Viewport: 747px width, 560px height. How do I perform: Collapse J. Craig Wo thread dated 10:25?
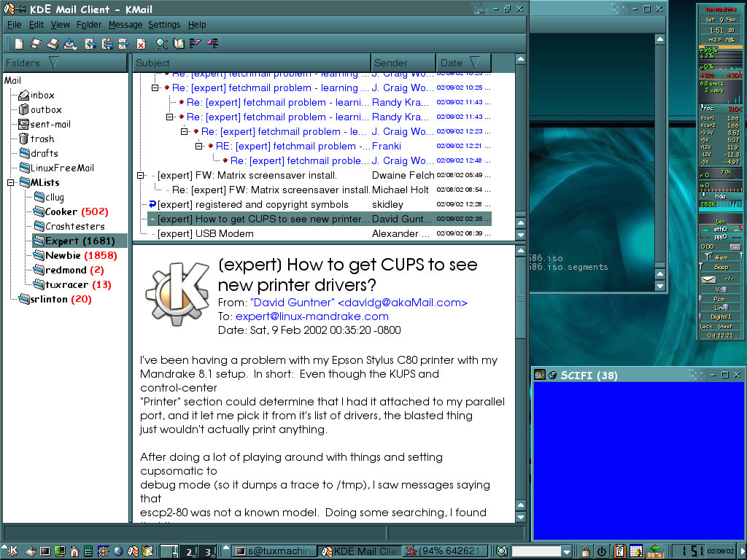pos(155,87)
